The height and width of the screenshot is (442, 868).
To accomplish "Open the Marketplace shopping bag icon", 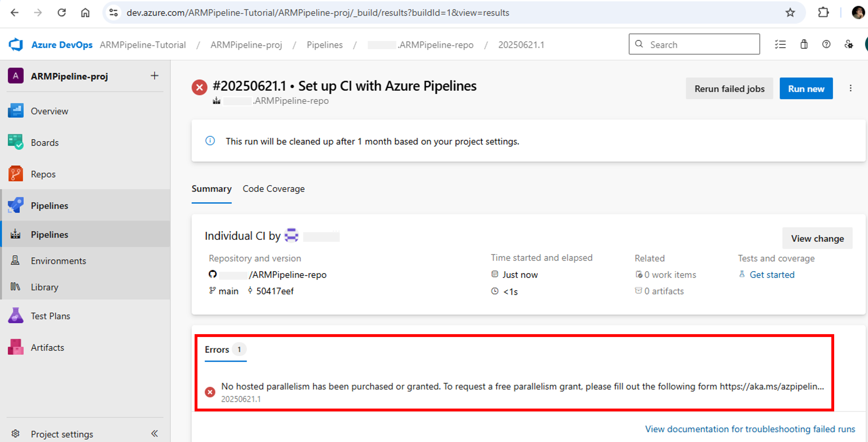I will point(804,44).
